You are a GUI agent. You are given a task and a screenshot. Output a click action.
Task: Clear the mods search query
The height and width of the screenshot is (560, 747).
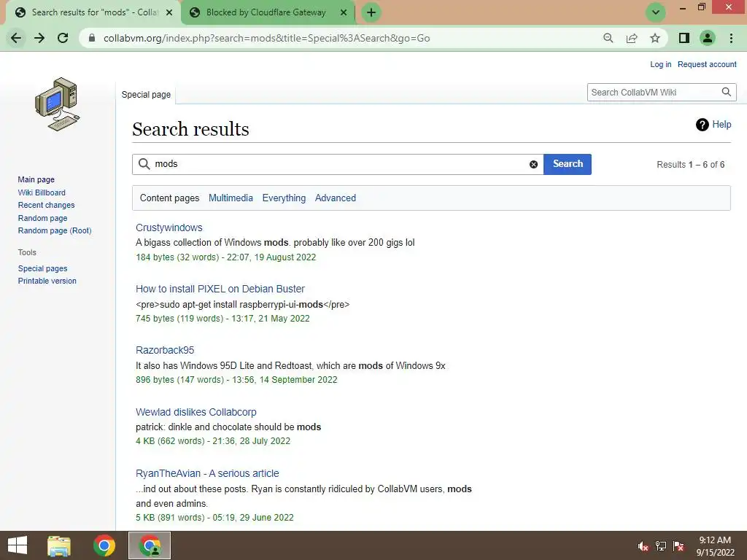point(533,164)
